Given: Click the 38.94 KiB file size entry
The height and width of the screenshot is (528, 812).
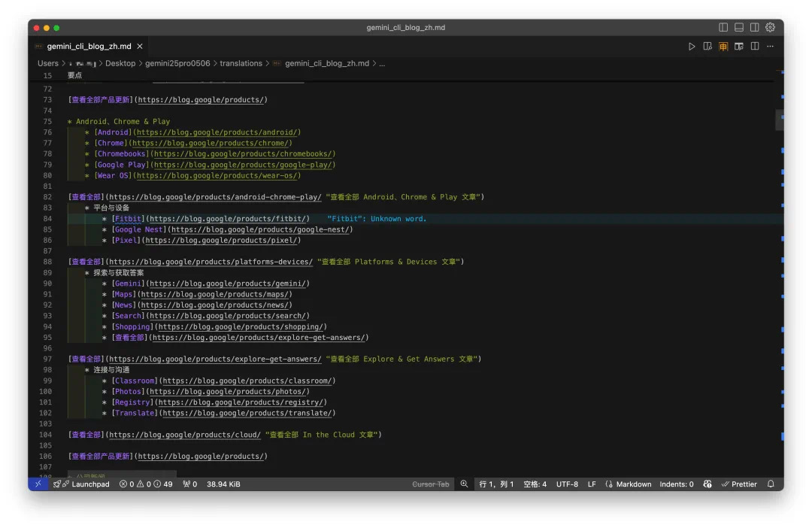Looking at the screenshot, I should tap(223, 484).
